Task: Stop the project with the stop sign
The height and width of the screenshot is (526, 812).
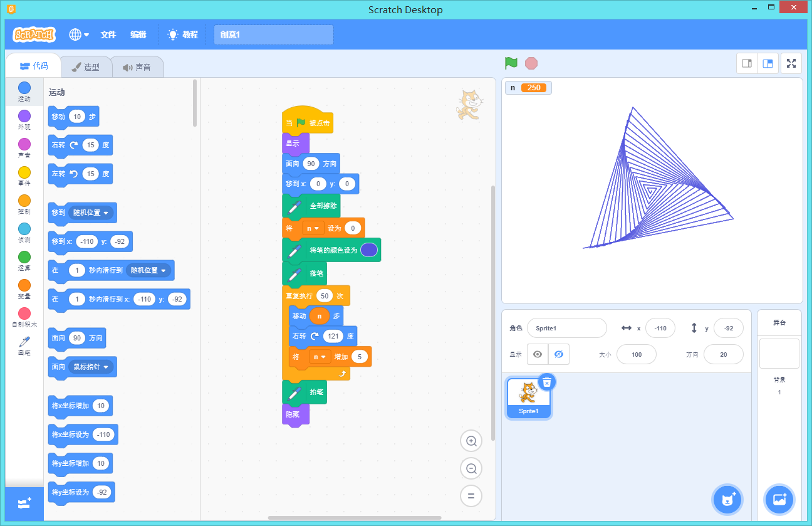Action: 531,63
